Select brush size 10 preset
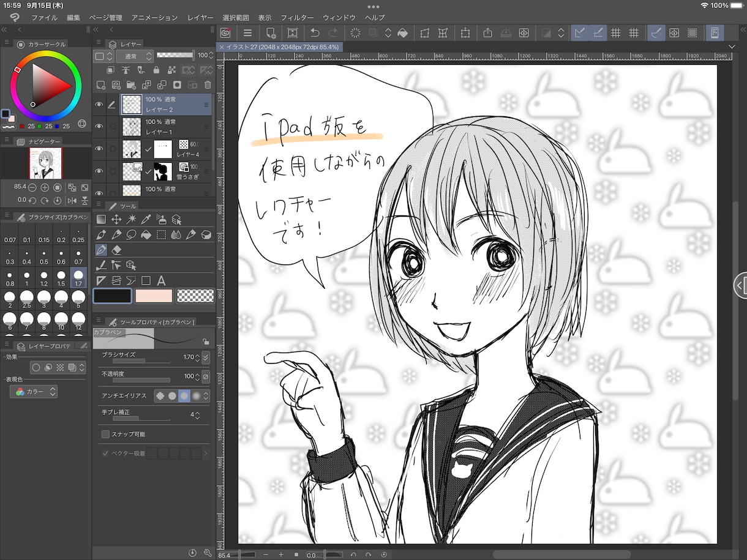The height and width of the screenshot is (560, 747). 61,321
